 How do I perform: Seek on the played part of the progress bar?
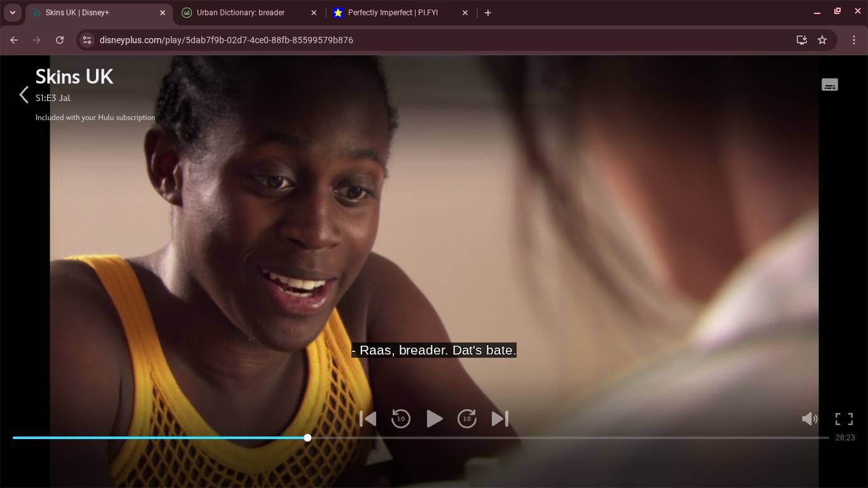(x=158, y=438)
